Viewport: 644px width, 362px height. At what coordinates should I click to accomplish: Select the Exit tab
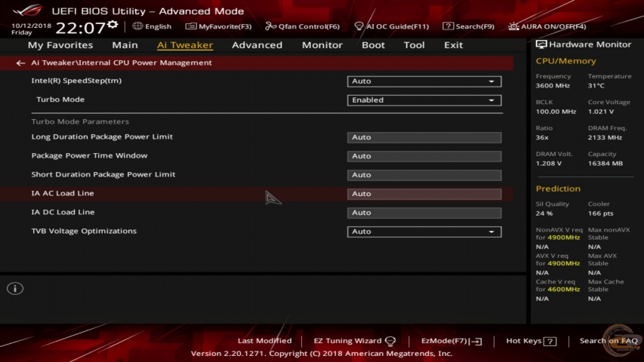(x=453, y=45)
